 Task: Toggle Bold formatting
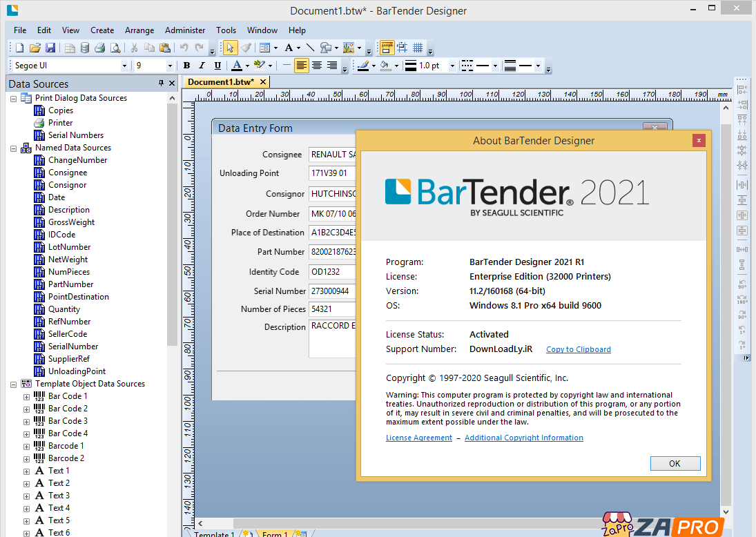[186, 66]
